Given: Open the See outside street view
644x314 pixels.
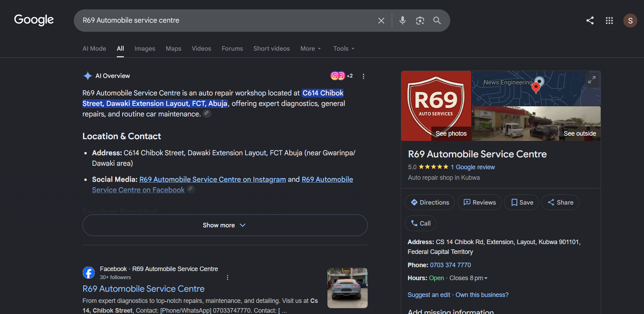Looking at the screenshot, I should click(536, 124).
